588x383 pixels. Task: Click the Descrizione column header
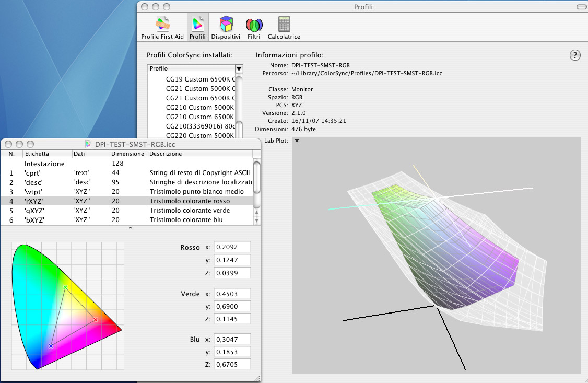coord(200,154)
